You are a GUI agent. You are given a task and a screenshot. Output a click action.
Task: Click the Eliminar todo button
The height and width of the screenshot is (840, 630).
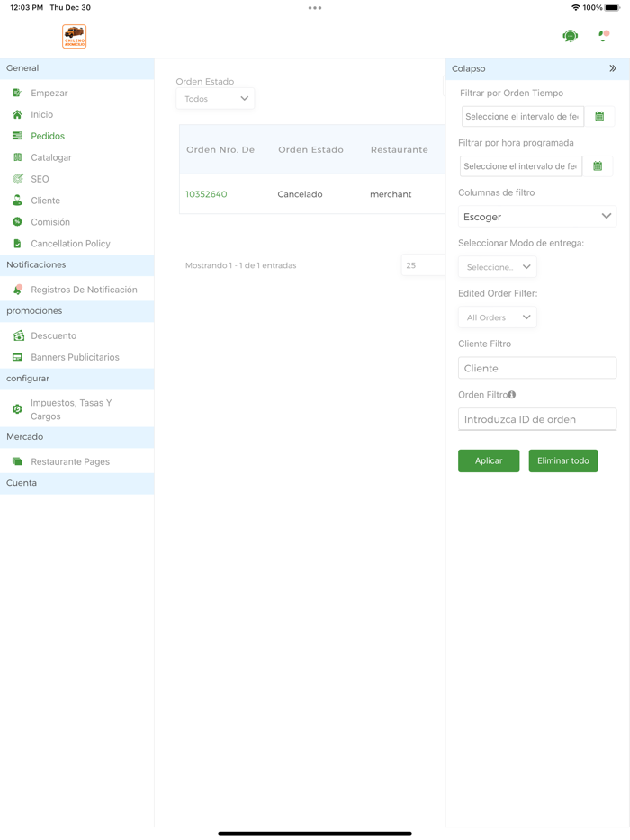[x=563, y=460]
